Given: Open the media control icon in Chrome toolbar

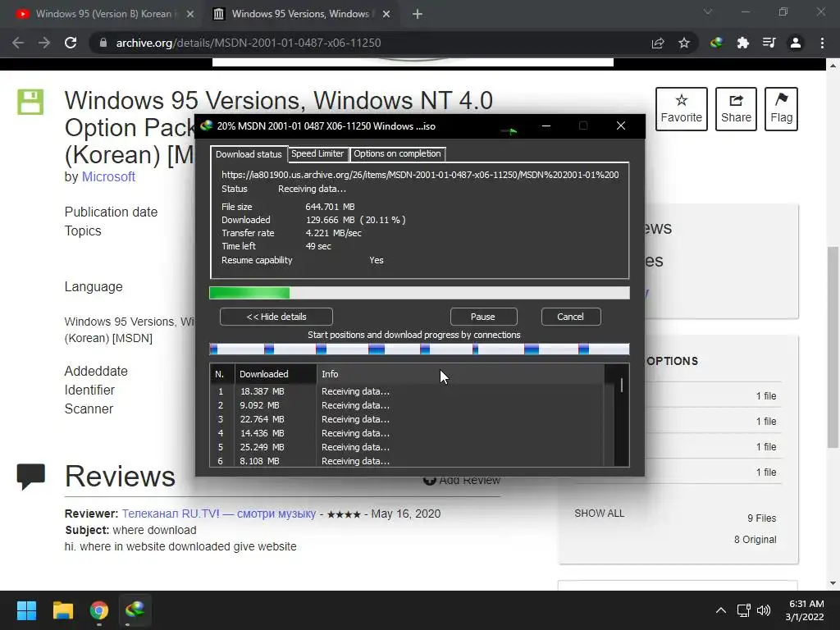Looking at the screenshot, I should tap(769, 43).
